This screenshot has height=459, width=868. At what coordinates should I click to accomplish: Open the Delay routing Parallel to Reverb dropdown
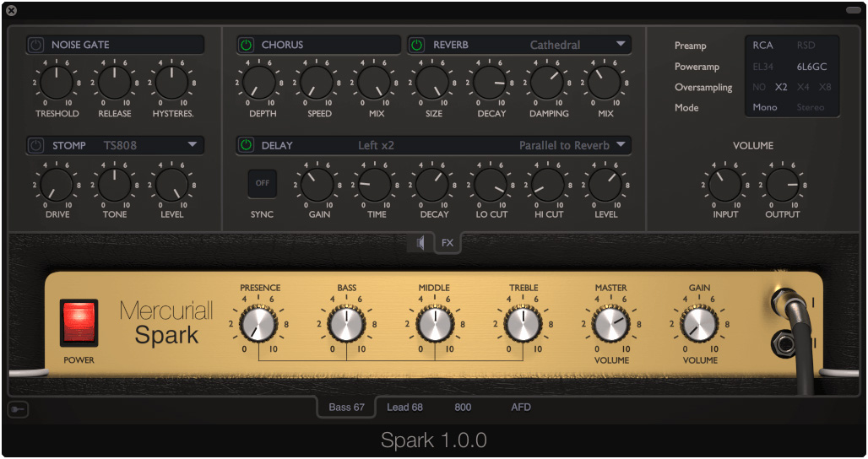[x=572, y=145]
